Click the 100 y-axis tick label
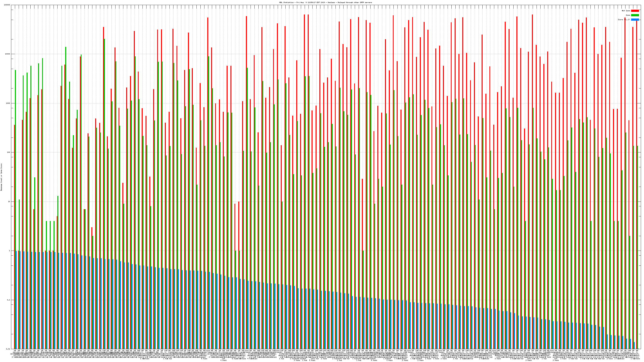644x362 pixels. 9,152
